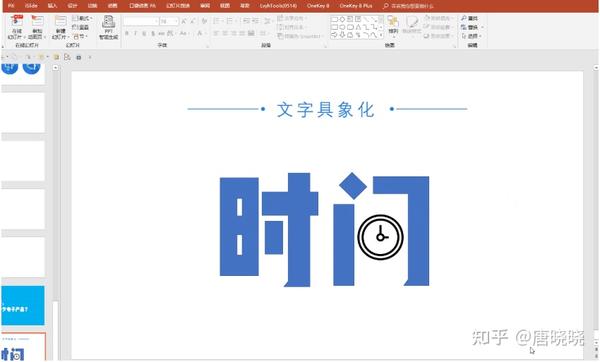Image resolution: width=600 pixels, height=362 pixels.
Task: Click the clear formatting icon
Action: tap(204, 21)
